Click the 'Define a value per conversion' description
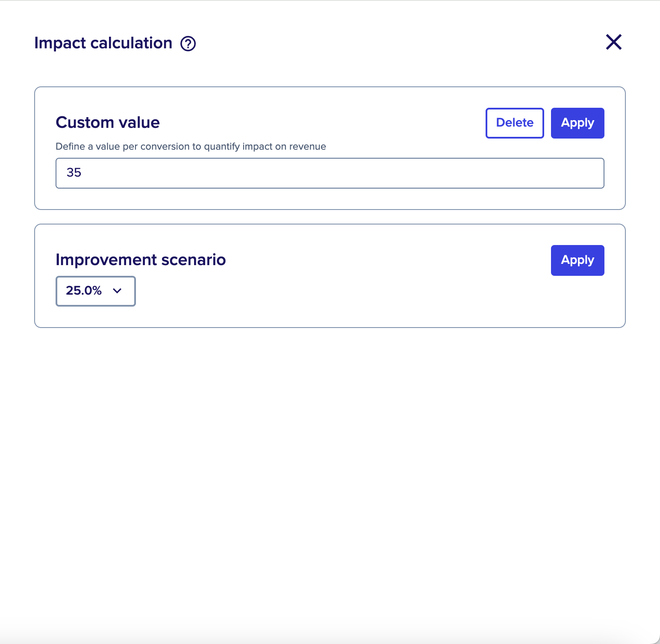 point(191,147)
